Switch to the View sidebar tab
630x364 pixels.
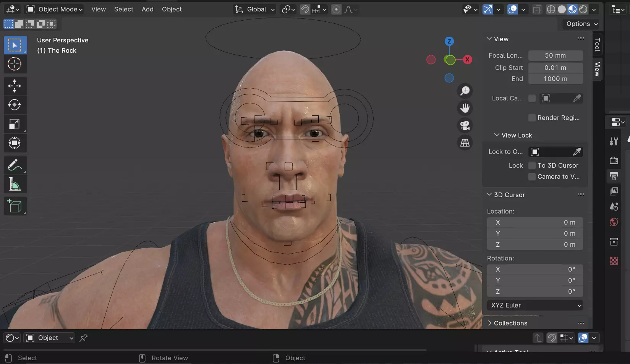(597, 69)
